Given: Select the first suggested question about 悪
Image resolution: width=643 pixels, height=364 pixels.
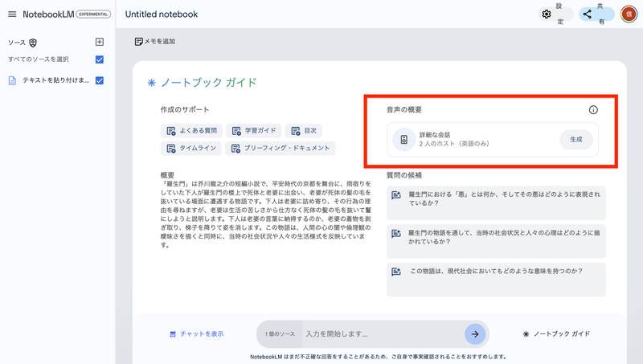Looking at the screenshot, I should [496, 198].
